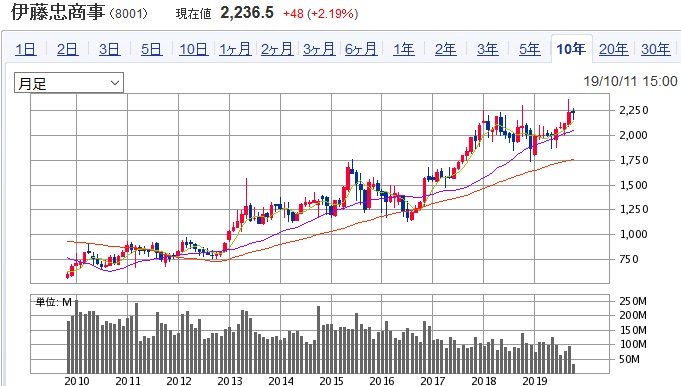Click the 1,000 price axis label

(634, 234)
